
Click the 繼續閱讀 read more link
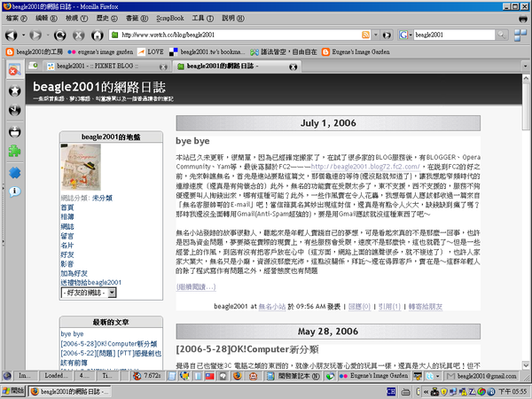[196, 287]
